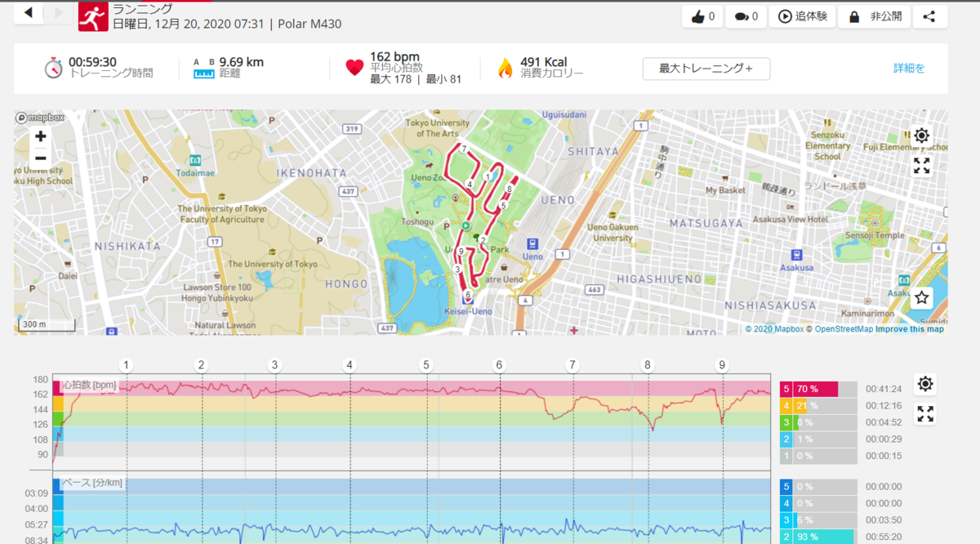The image size is (980, 544).
Task: Click heart rate zone 4 bar 21 %
Action: [x=818, y=406]
